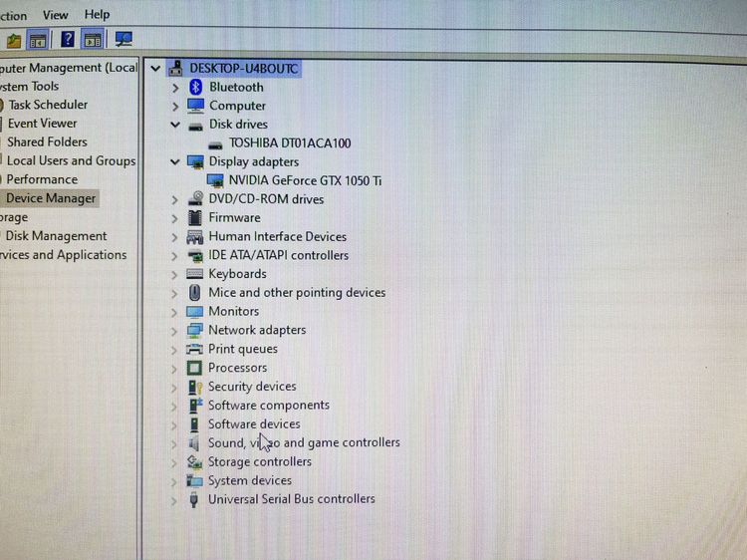The image size is (747, 560).
Task: Click the Computer category icon
Action: (x=195, y=106)
